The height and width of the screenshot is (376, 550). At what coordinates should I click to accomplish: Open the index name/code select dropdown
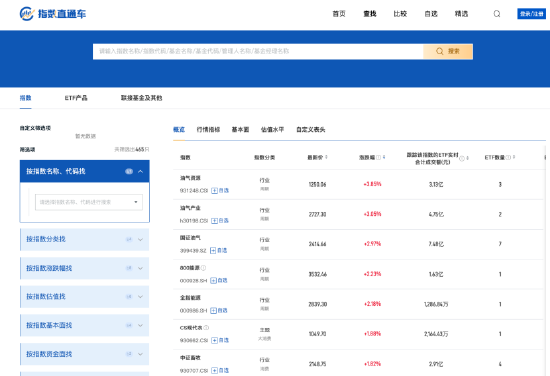[x=89, y=202]
